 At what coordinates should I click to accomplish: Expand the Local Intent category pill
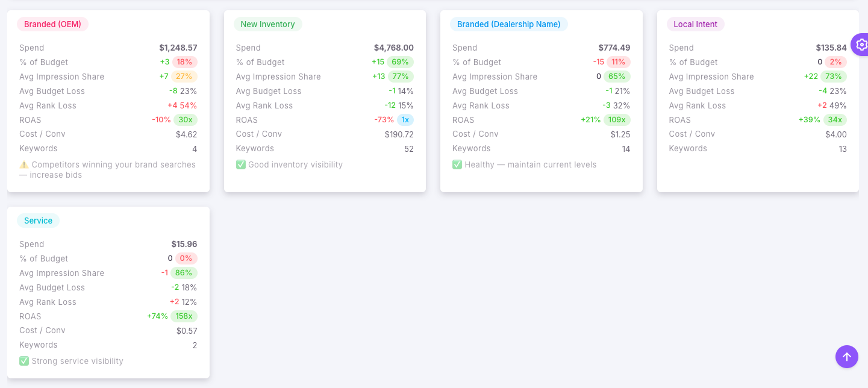(x=696, y=24)
